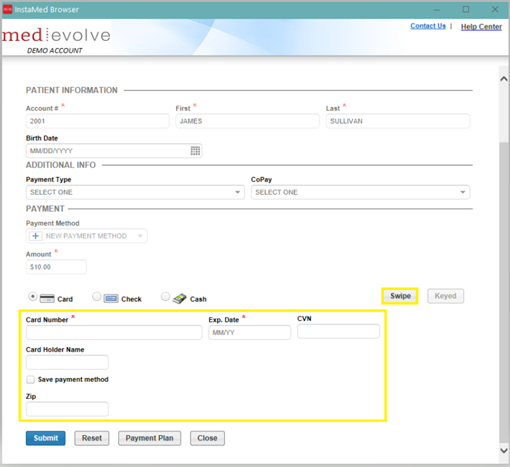Open the Birth Date calendar picker icon
Viewport: 510px width, 467px height.
coord(195,151)
